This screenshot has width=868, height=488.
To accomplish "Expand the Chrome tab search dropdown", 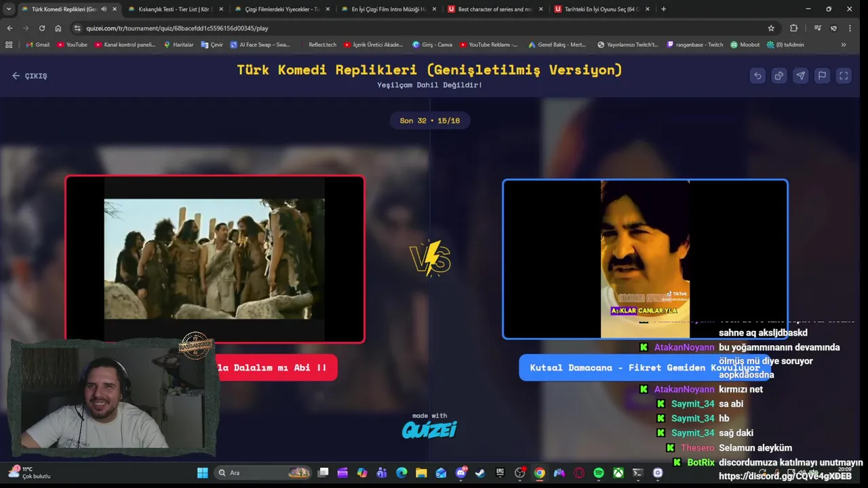I will click(8, 9).
